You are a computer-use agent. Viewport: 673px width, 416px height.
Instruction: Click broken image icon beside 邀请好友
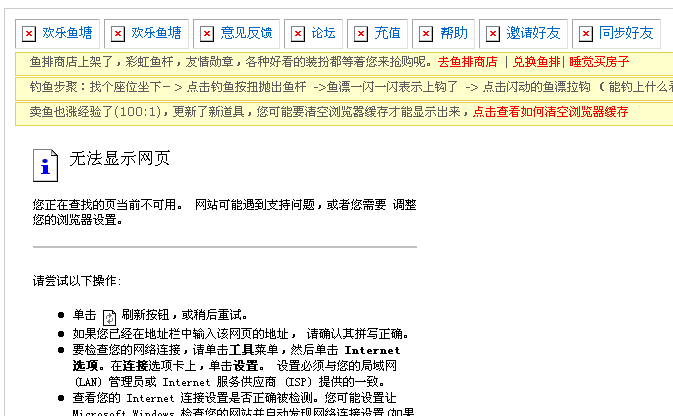[x=493, y=33]
